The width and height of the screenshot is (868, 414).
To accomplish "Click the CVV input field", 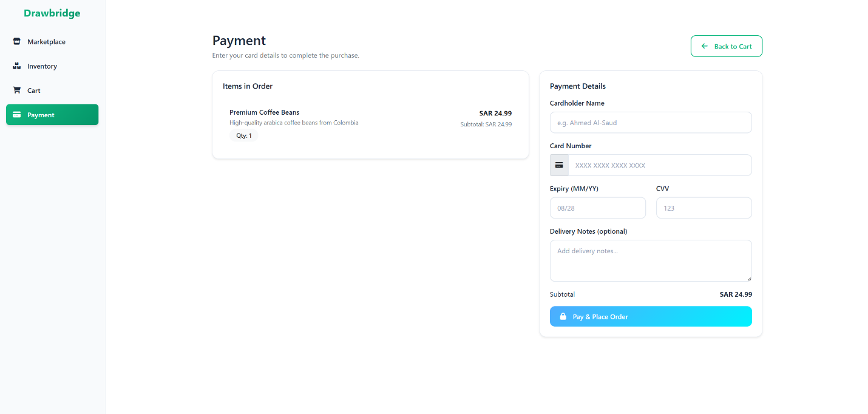I will pos(704,208).
